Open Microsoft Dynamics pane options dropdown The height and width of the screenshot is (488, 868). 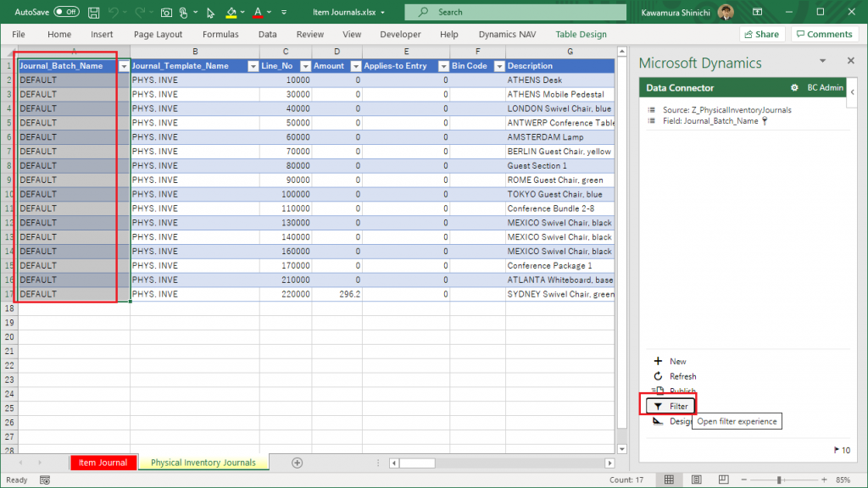pos(822,61)
